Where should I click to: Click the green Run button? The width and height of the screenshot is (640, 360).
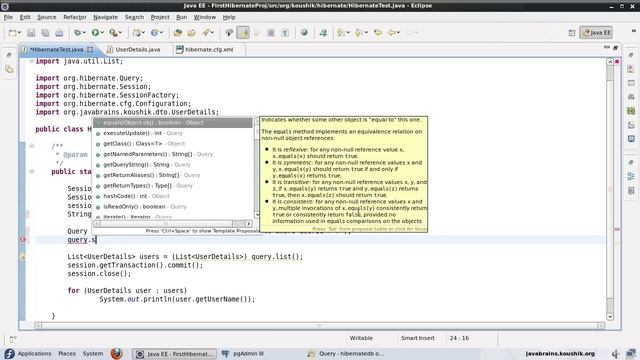(x=95, y=33)
